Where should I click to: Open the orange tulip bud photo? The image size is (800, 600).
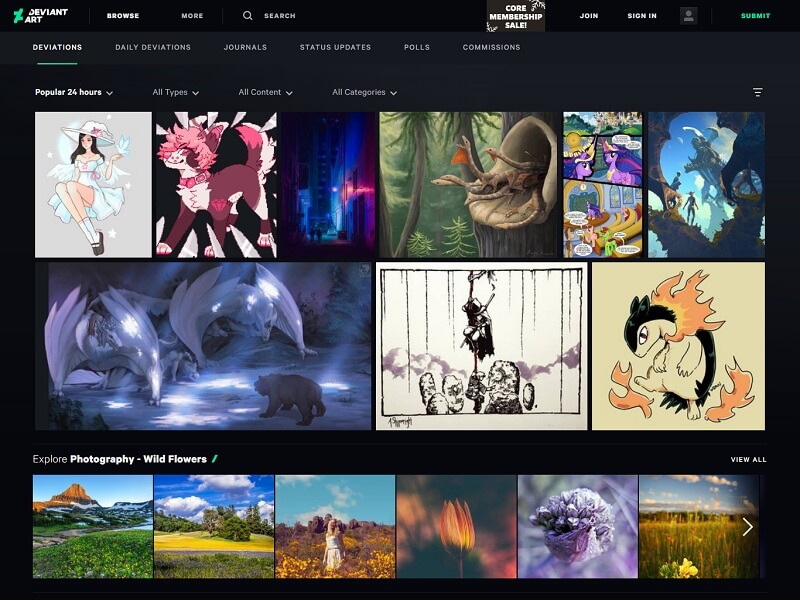(457, 527)
